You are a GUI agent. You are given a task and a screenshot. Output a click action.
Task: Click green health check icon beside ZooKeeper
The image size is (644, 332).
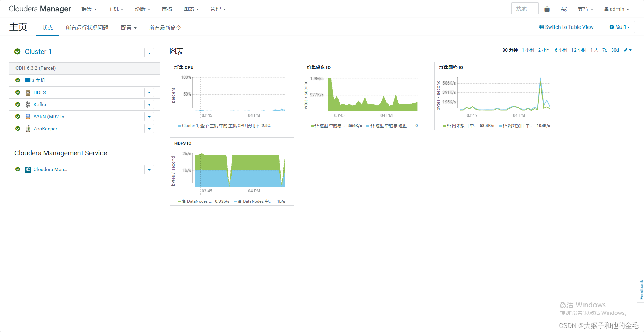point(18,129)
